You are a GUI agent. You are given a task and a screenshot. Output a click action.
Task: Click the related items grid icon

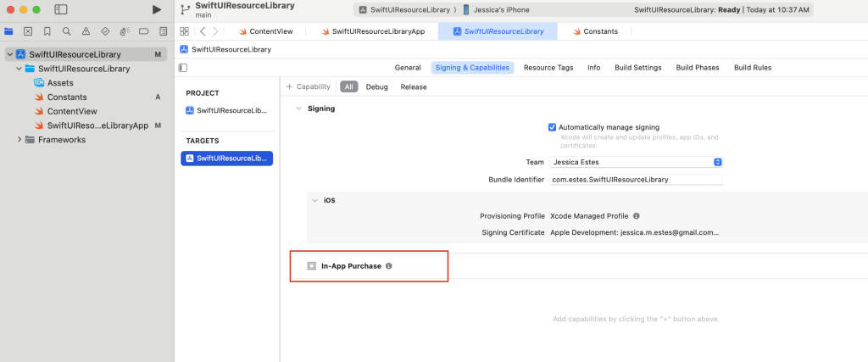pos(184,31)
